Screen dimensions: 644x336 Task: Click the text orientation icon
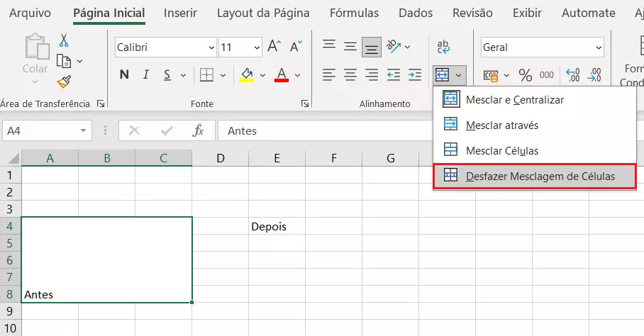(394, 46)
